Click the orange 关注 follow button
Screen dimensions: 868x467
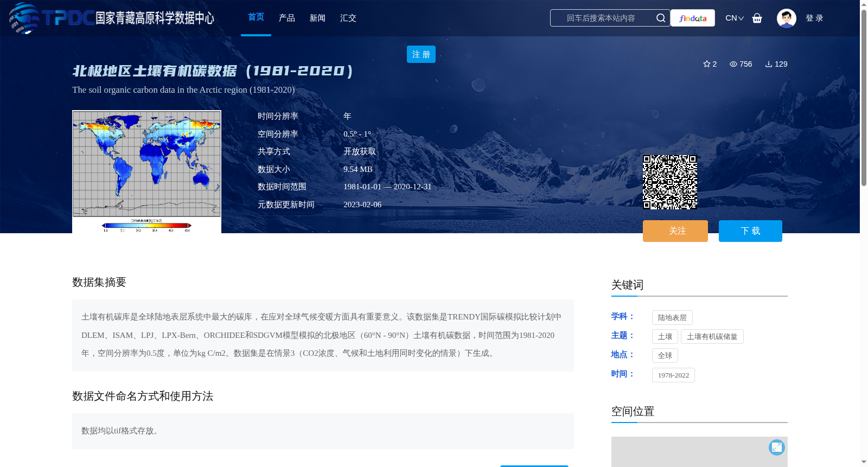coord(675,231)
